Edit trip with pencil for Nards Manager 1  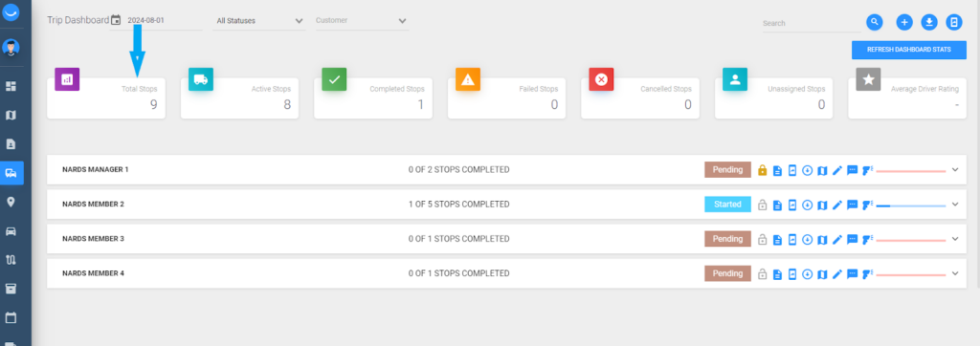837,170
